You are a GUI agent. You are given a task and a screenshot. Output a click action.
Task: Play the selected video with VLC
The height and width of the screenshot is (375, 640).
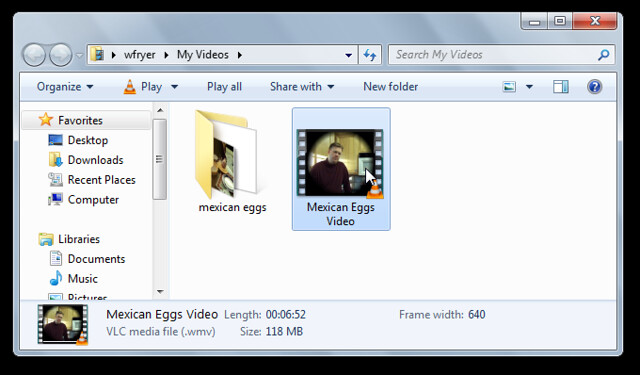click(x=142, y=87)
